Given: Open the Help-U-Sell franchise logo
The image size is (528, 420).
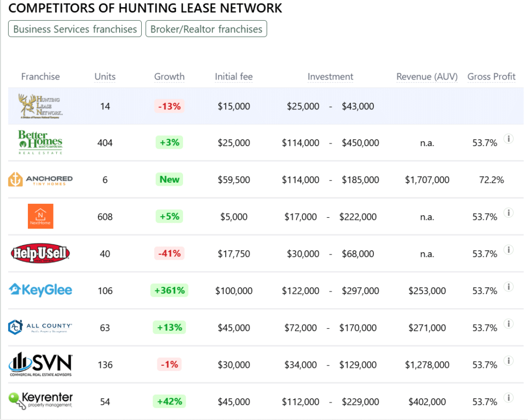Looking at the screenshot, I should tap(40, 253).
